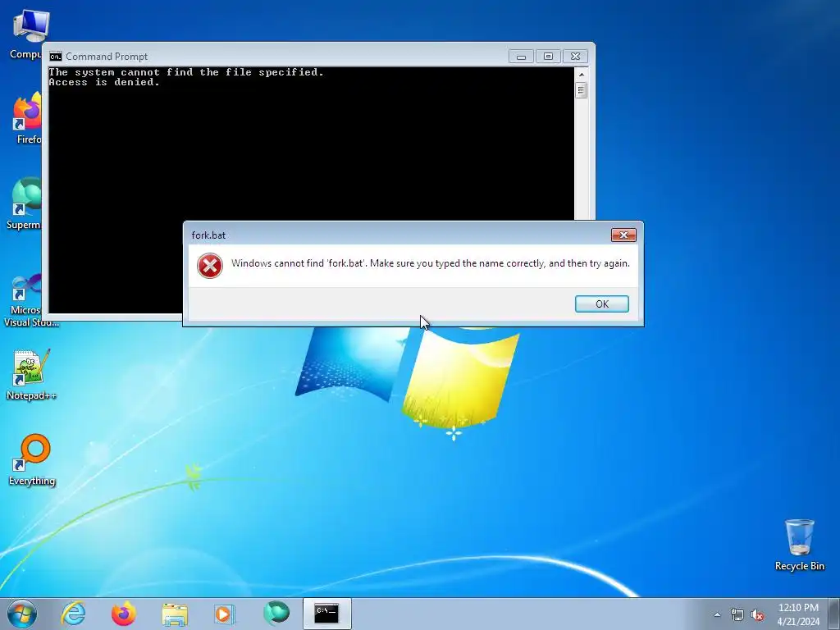Click the fork.bat dialog title text
The height and width of the screenshot is (630, 840).
(208, 235)
